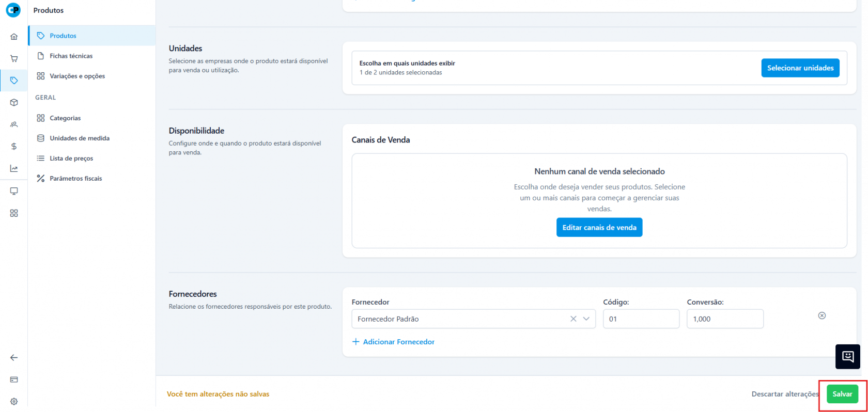This screenshot has height=412, width=868.
Task: Open the people/customers icon in sidebar
Action: click(x=14, y=124)
